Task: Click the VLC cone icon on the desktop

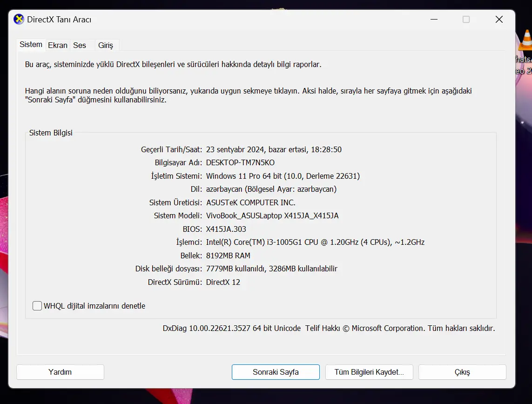Action: (525, 40)
